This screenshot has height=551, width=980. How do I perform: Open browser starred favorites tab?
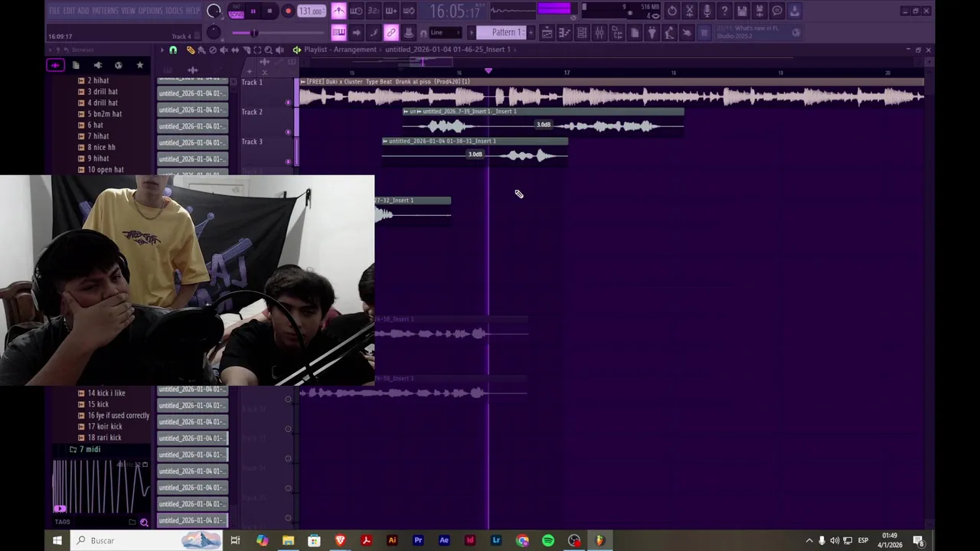pos(139,66)
